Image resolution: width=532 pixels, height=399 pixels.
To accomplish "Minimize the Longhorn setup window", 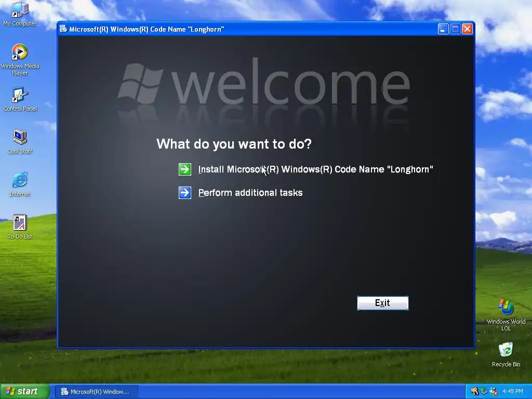I will pyautogui.click(x=443, y=29).
